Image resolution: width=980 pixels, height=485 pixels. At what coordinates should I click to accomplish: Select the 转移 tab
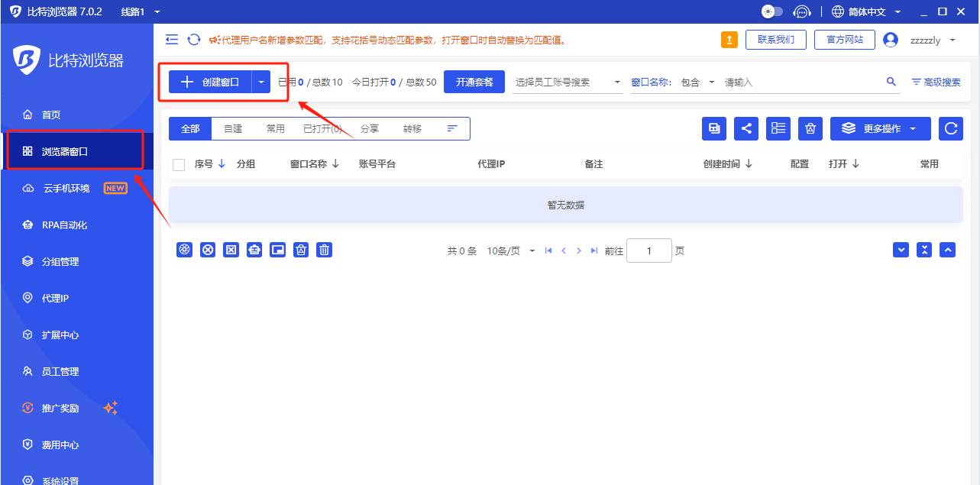(412, 128)
